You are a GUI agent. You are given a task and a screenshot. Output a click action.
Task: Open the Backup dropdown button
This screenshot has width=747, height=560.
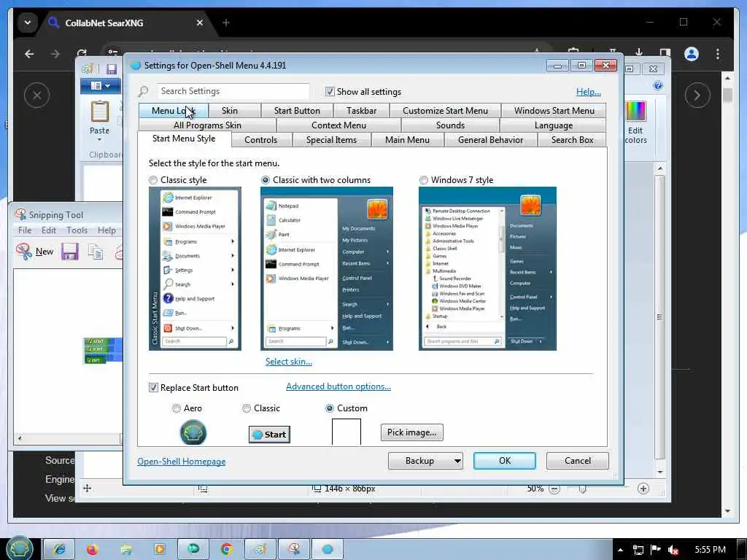coord(425,461)
